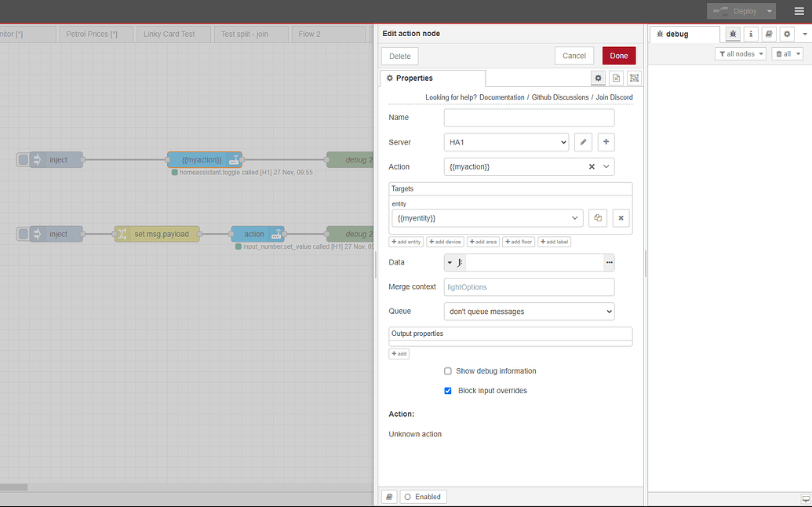Click the add device target button

pos(446,242)
